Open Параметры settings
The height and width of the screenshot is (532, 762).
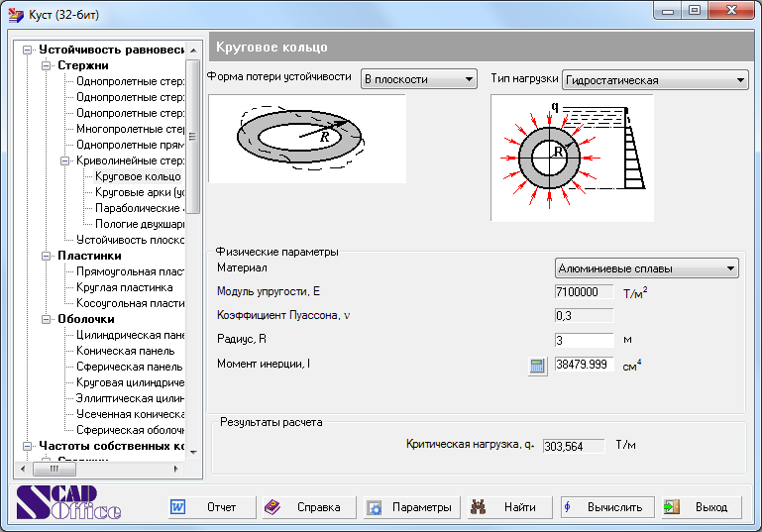[x=408, y=507]
